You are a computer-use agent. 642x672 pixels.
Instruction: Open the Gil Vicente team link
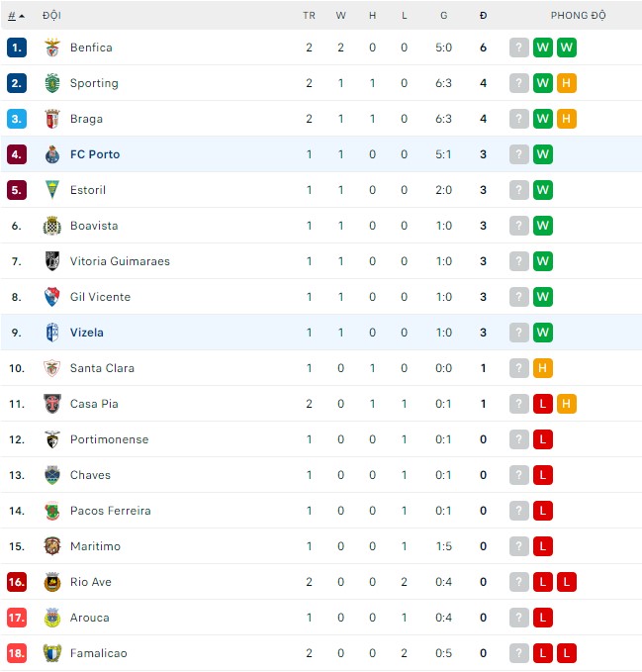point(100,297)
